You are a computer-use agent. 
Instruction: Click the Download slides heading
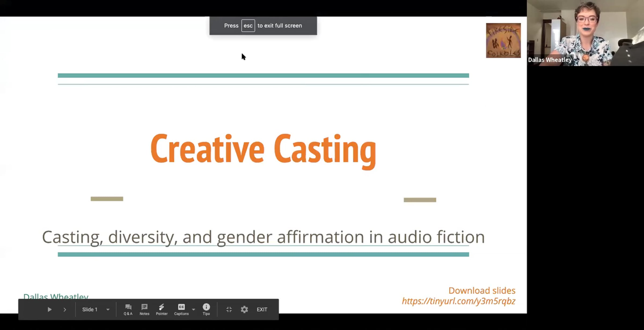482,291
